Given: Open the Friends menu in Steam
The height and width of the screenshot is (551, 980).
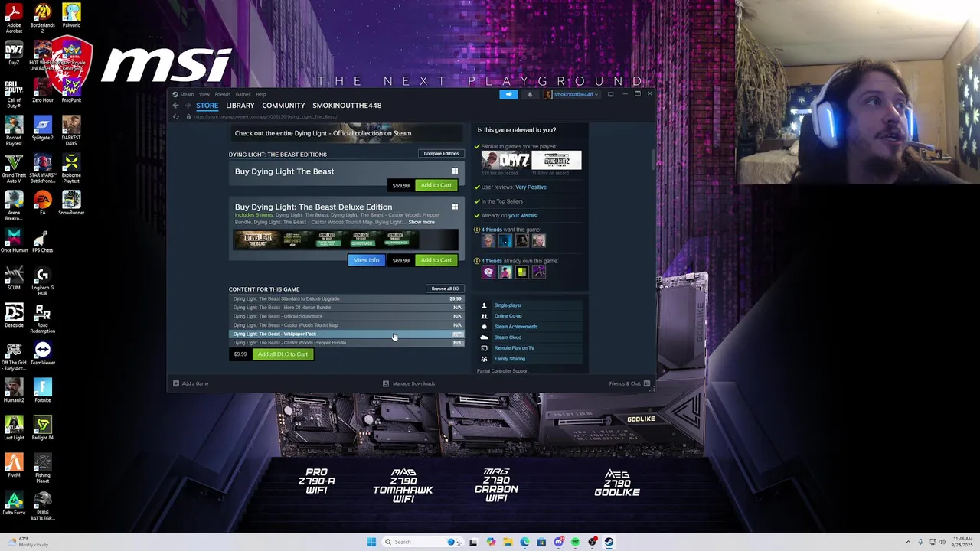Looking at the screenshot, I should click(222, 94).
